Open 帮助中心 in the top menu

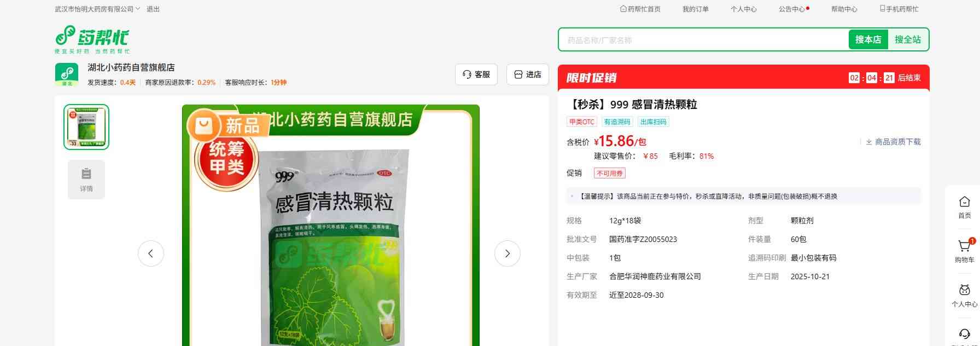(844, 9)
